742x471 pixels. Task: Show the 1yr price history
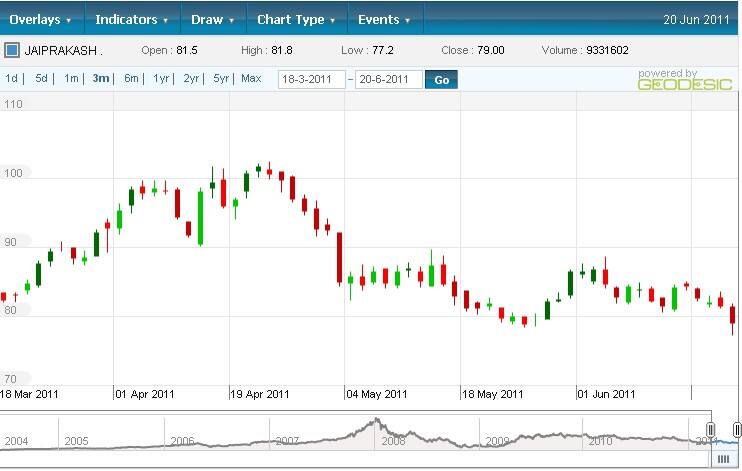click(x=161, y=78)
